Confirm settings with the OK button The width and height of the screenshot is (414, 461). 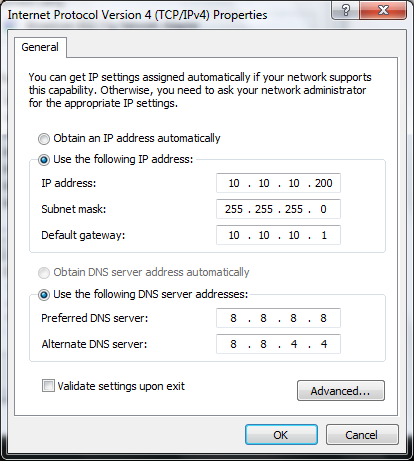[x=281, y=434]
